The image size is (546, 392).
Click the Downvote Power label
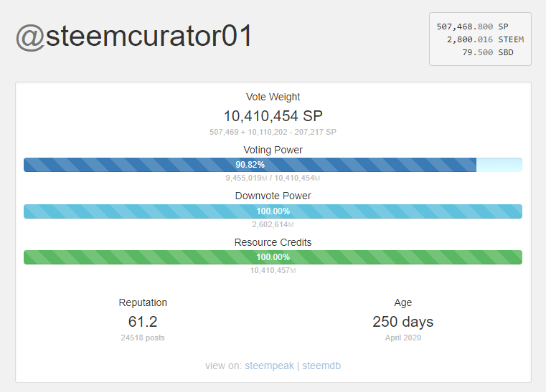273,196
